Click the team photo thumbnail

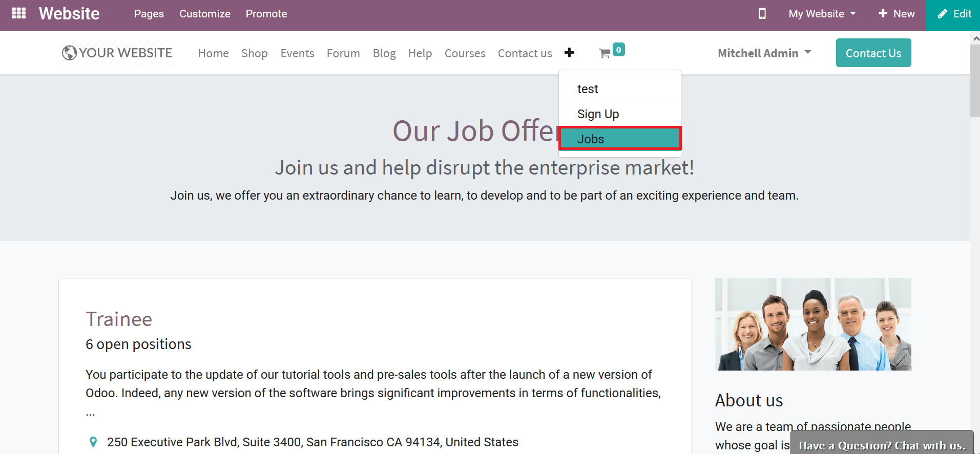[812, 324]
